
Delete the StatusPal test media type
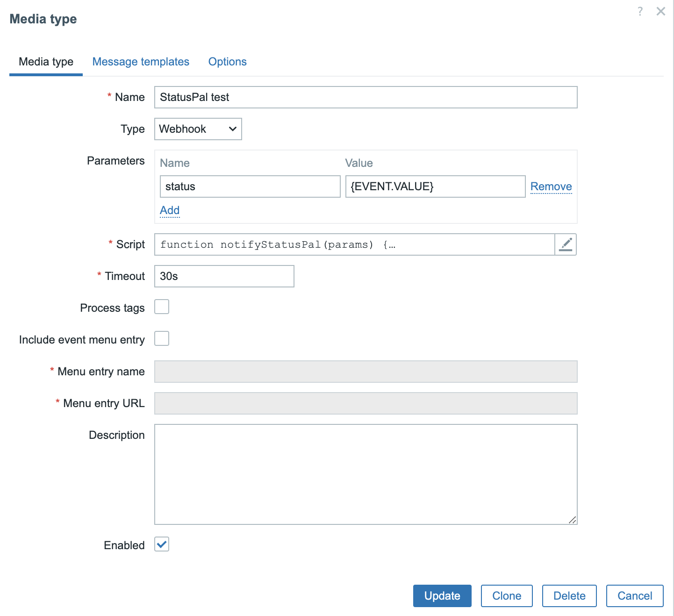click(x=569, y=596)
